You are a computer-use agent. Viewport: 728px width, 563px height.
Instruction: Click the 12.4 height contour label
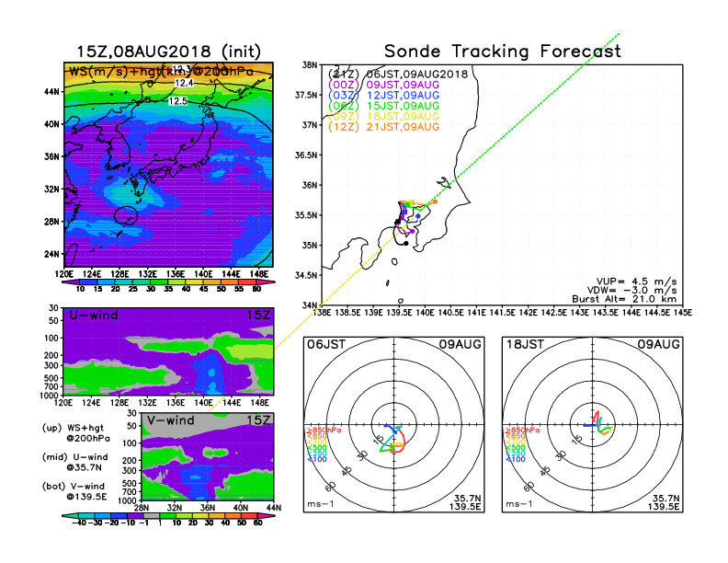tap(184, 83)
